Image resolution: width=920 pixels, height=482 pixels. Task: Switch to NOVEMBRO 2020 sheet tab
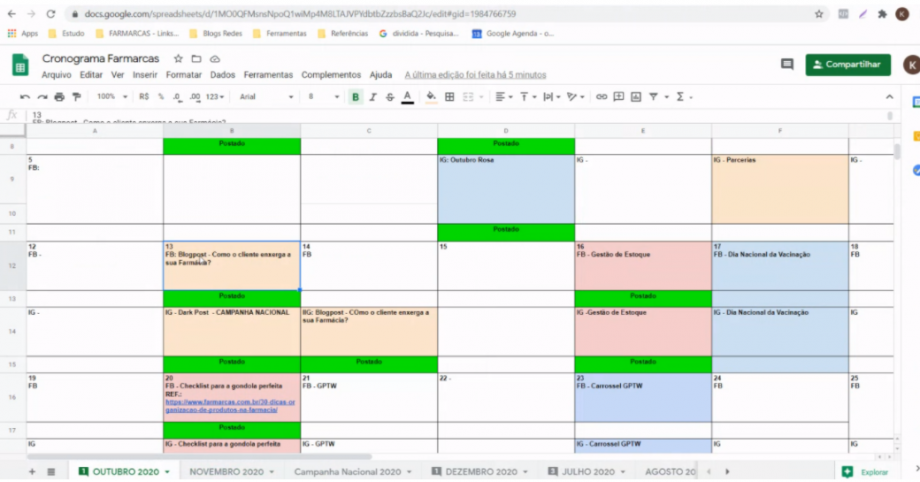tap(226, 471)
